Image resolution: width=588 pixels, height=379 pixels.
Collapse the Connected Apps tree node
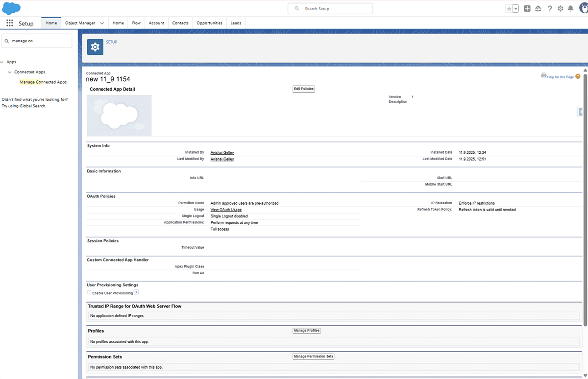[x=10, y=72]
